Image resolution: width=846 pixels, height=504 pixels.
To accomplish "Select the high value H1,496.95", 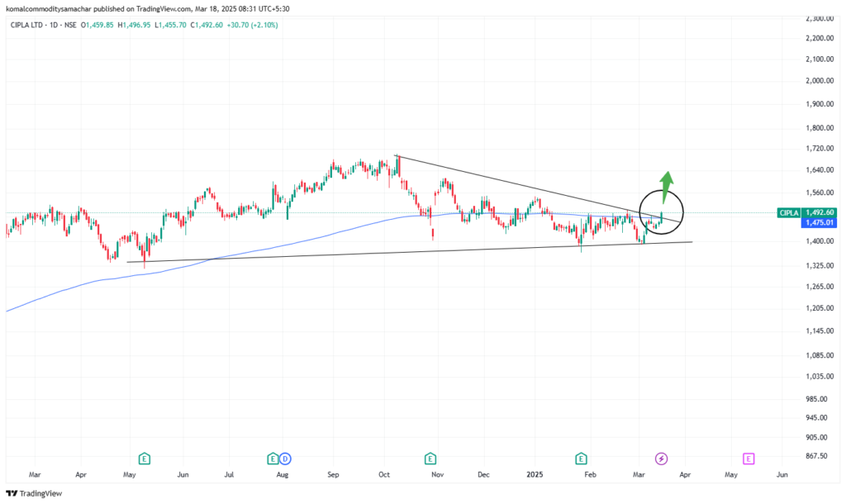I will click(x=135, y=25).
